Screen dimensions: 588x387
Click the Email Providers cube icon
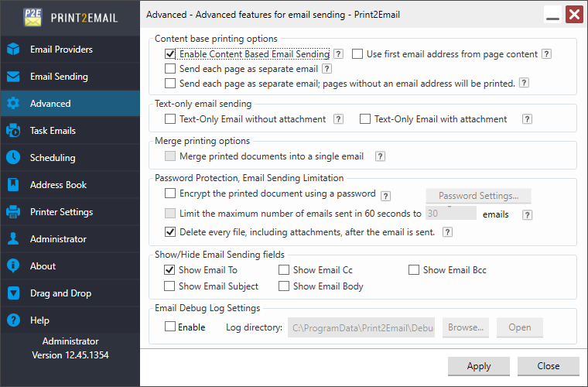point(13,50)
